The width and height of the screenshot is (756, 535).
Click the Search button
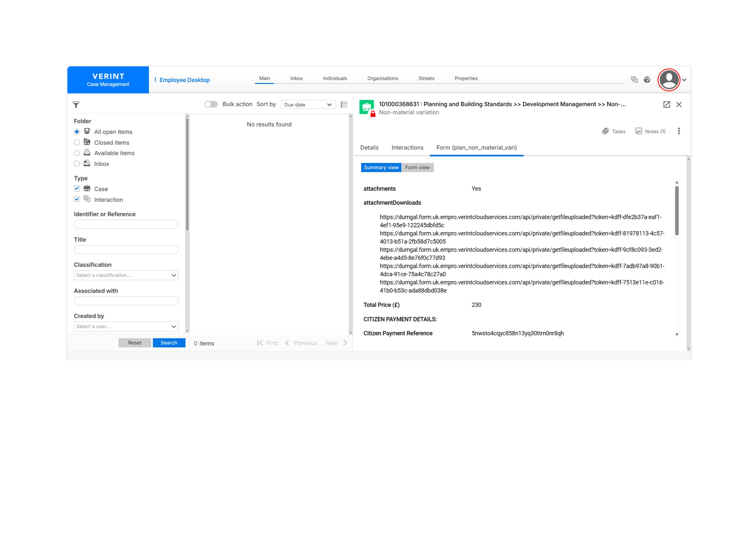[169, 343]
